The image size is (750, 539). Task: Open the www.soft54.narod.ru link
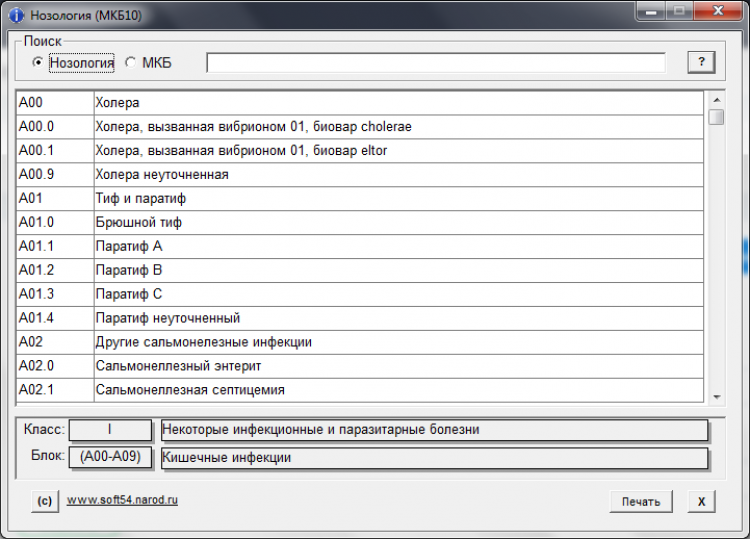(122, 500)
